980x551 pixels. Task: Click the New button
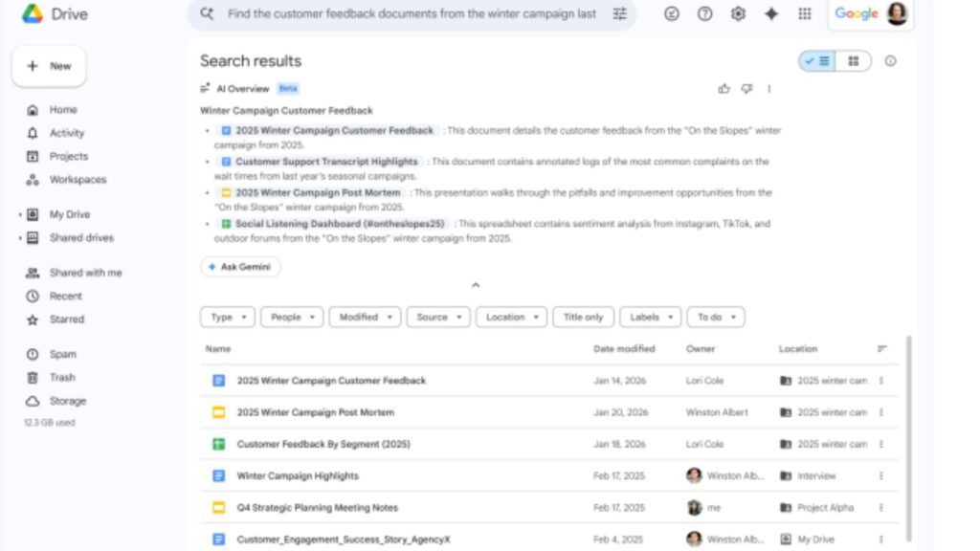pyautogui.click(x=49, y=66)
